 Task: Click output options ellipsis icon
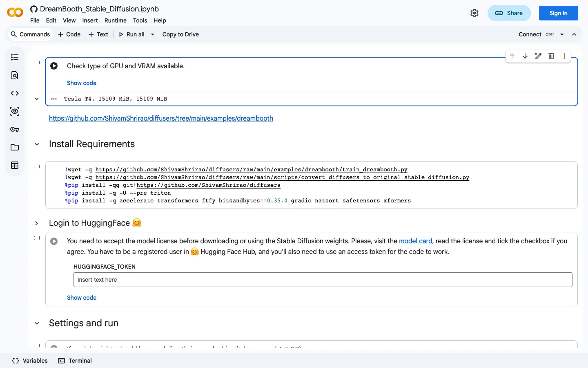pyautogui.click(x=54, y=99)
